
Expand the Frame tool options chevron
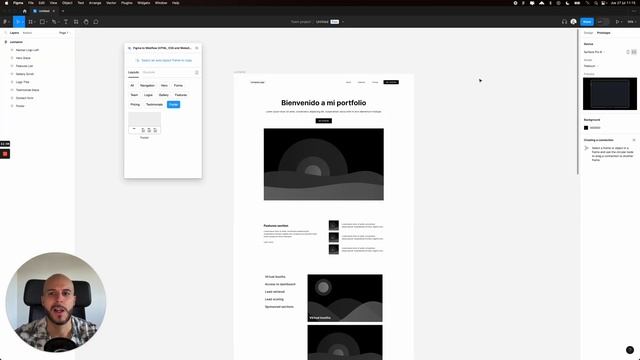coord(35,22)
